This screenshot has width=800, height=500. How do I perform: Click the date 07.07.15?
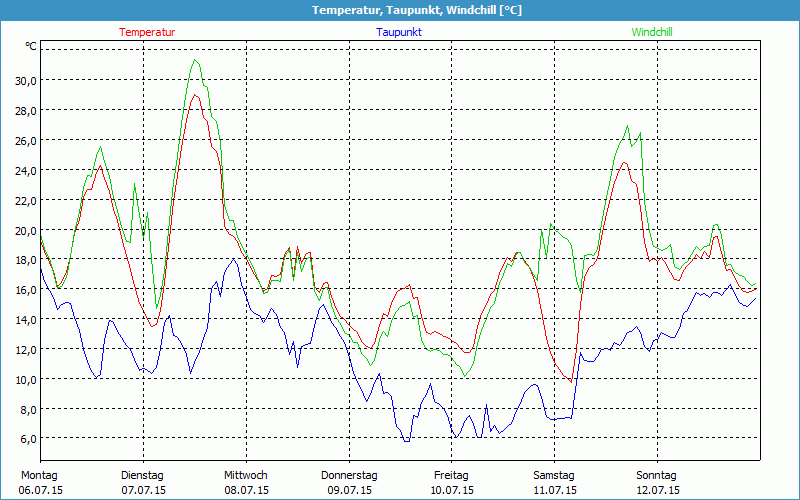click(x=143, y=491)
